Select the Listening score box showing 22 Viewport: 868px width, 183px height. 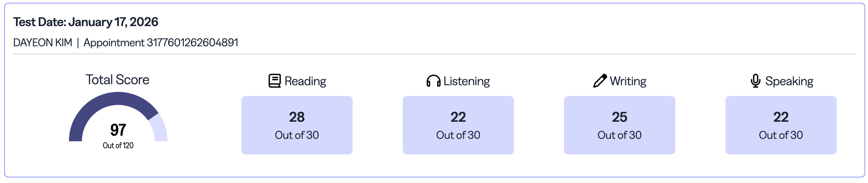(x=458, y=125)
